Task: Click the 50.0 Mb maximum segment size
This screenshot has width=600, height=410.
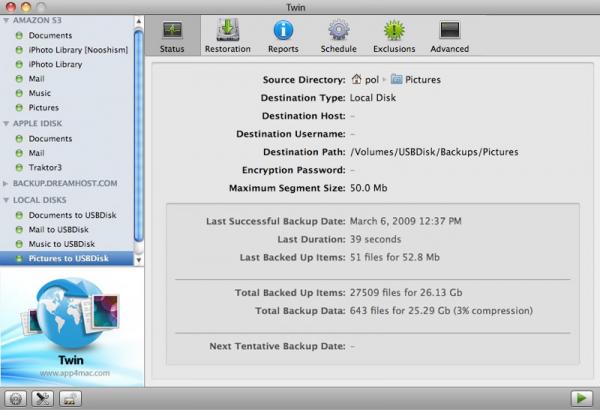Action: pos(368,188)
